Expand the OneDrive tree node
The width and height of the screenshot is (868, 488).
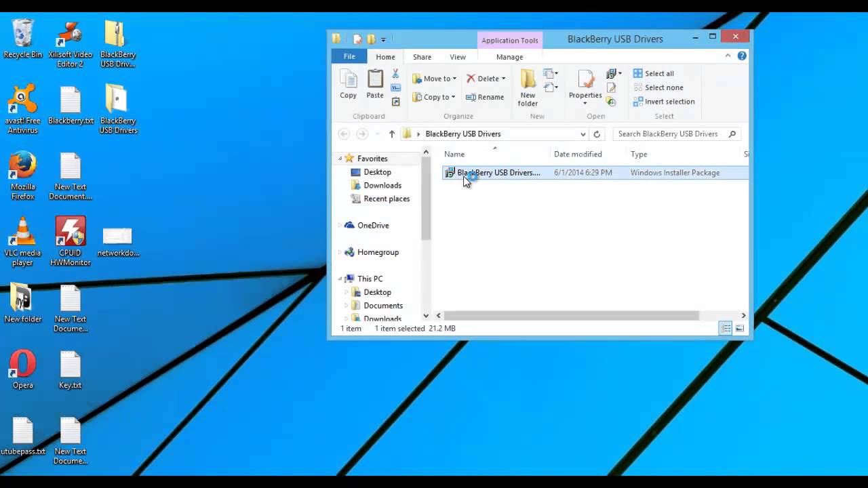[340, 226]
